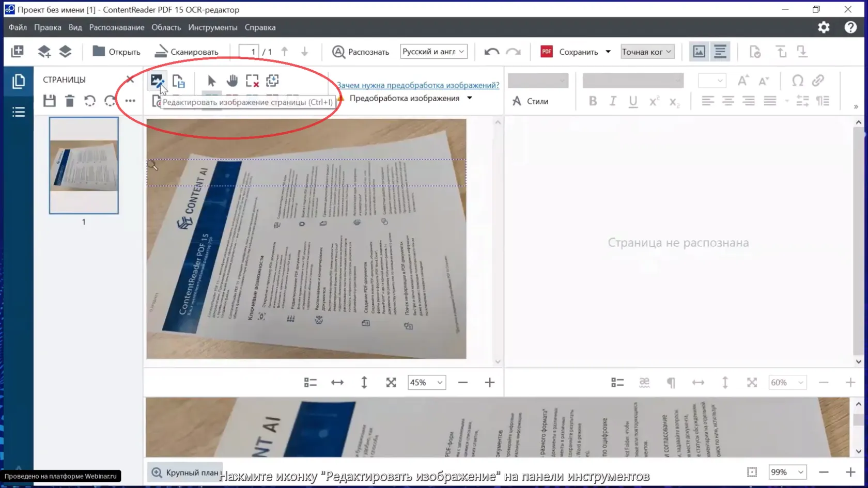Click the Открыть button

[116, 52]
